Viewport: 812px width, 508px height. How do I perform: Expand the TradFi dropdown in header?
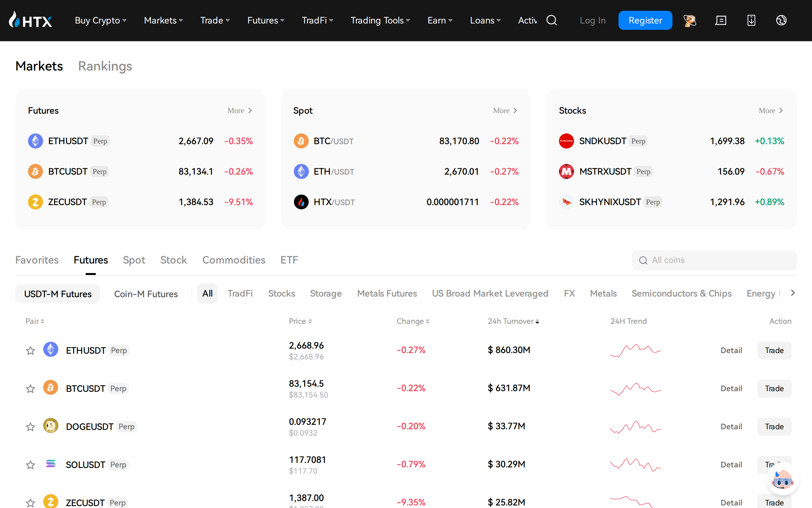click(x=318, y=21)
